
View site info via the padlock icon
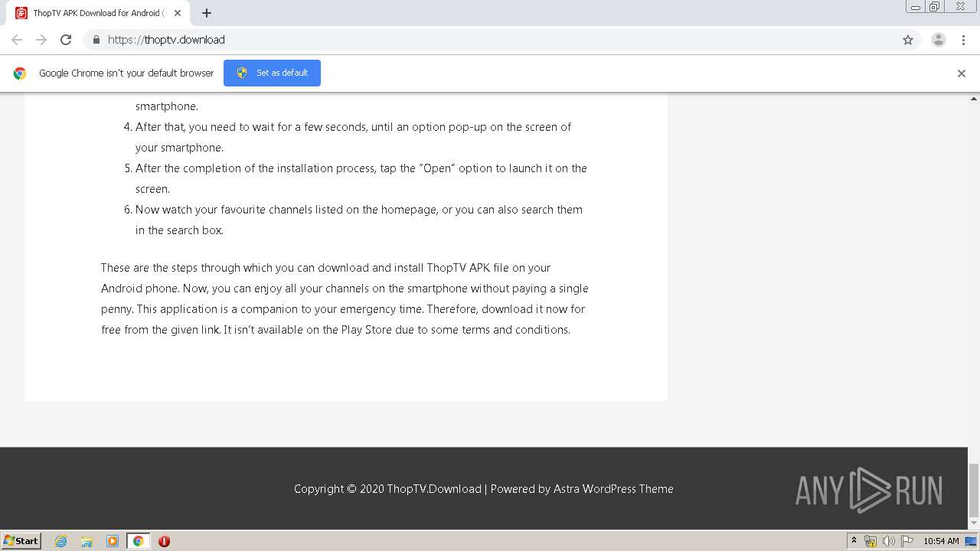tap(96, 40)
